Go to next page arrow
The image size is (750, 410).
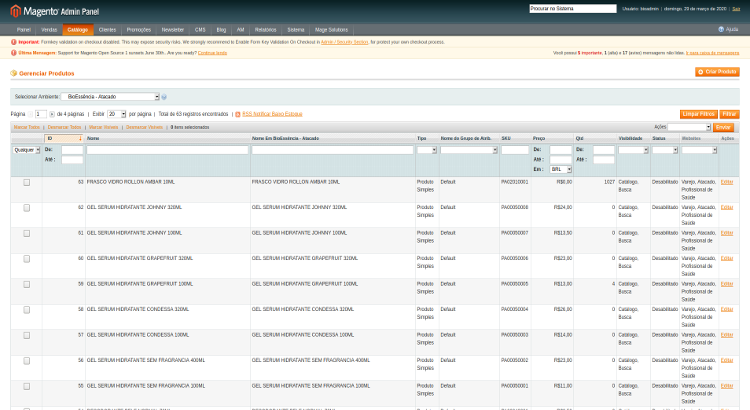(x=52, y=114)
